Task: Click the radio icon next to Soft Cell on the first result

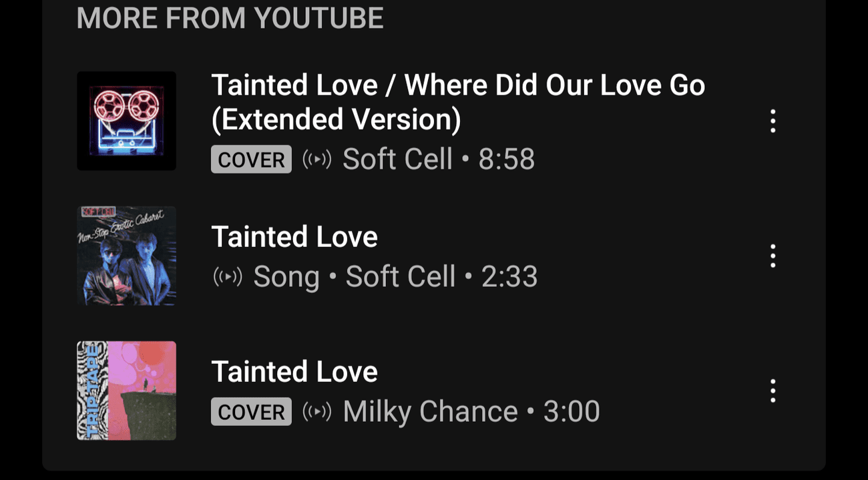Action: tap(316, 159)
